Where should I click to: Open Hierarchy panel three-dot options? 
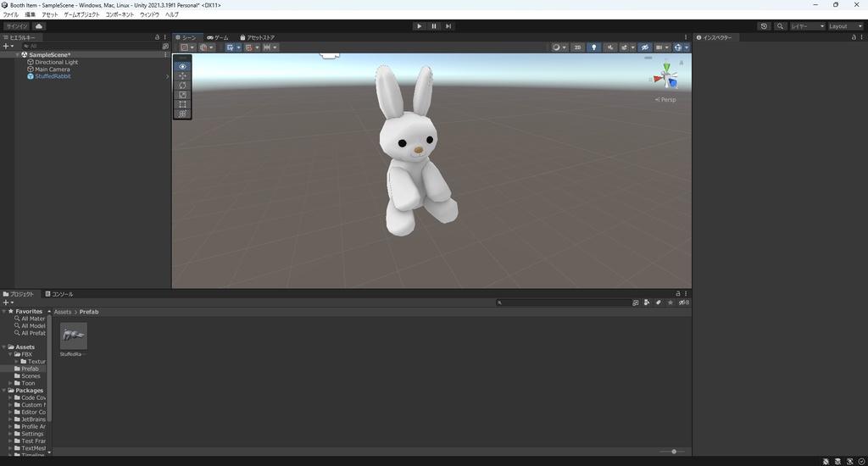[165, 37]
